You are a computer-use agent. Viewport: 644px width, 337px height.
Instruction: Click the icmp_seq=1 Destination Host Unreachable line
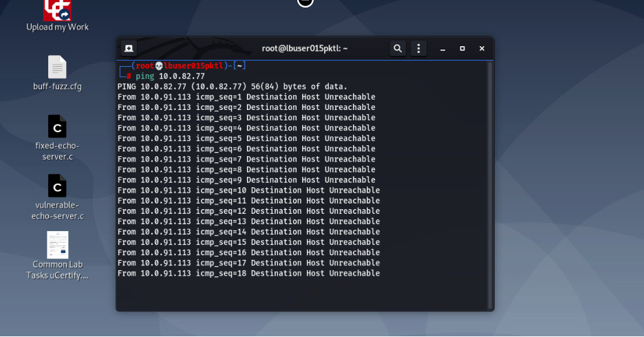[246, 97]
